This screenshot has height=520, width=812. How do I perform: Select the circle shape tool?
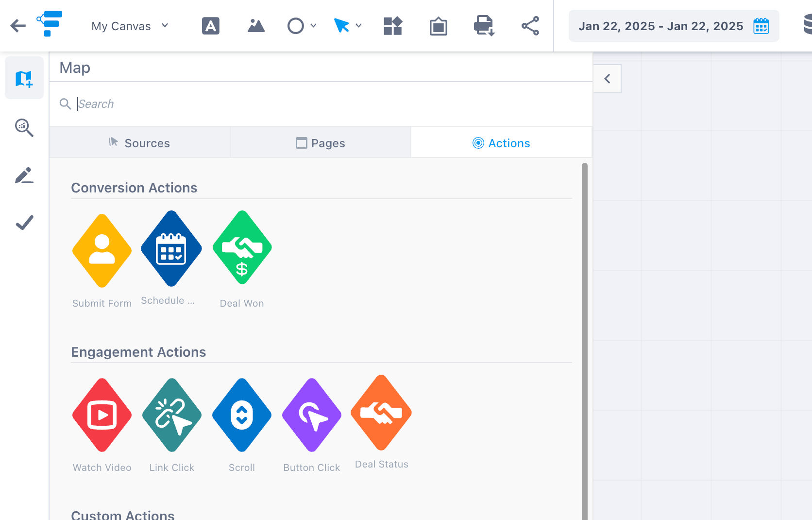[x=295, y=26]
